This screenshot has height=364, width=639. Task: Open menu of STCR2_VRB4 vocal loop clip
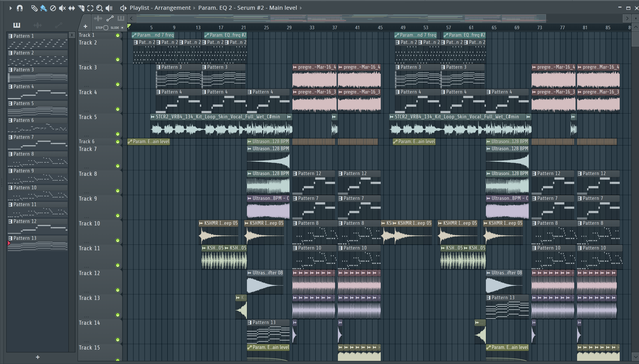[x=153, y=117]
